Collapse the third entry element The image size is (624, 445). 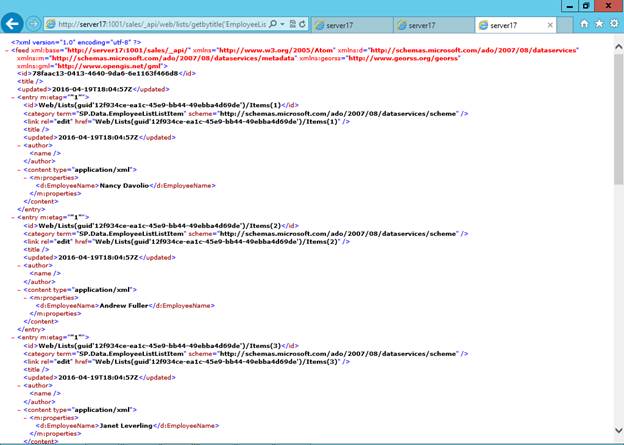(x=13, y=338)
